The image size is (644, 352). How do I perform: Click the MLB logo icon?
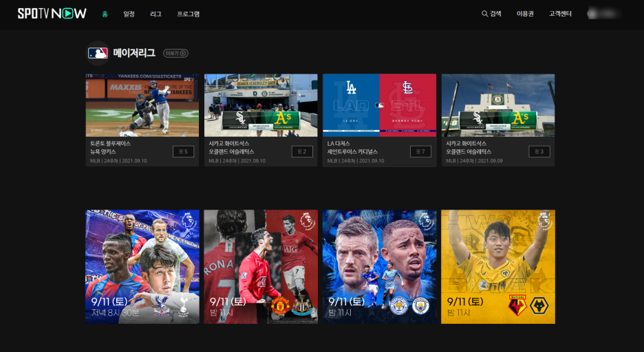click(98, 53)
